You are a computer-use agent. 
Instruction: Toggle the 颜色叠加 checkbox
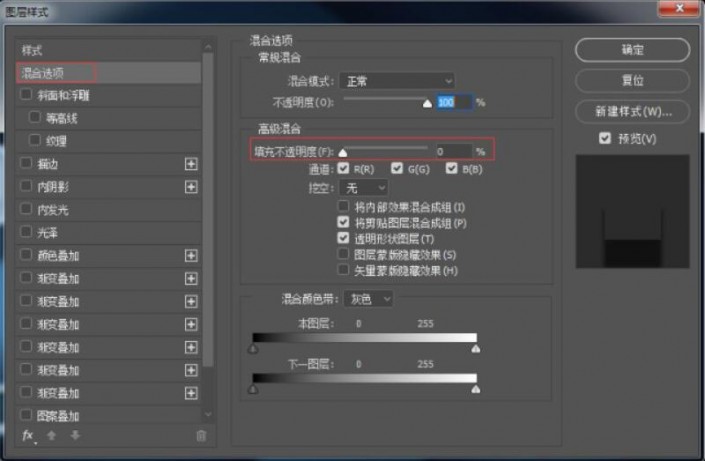point(26,255)
